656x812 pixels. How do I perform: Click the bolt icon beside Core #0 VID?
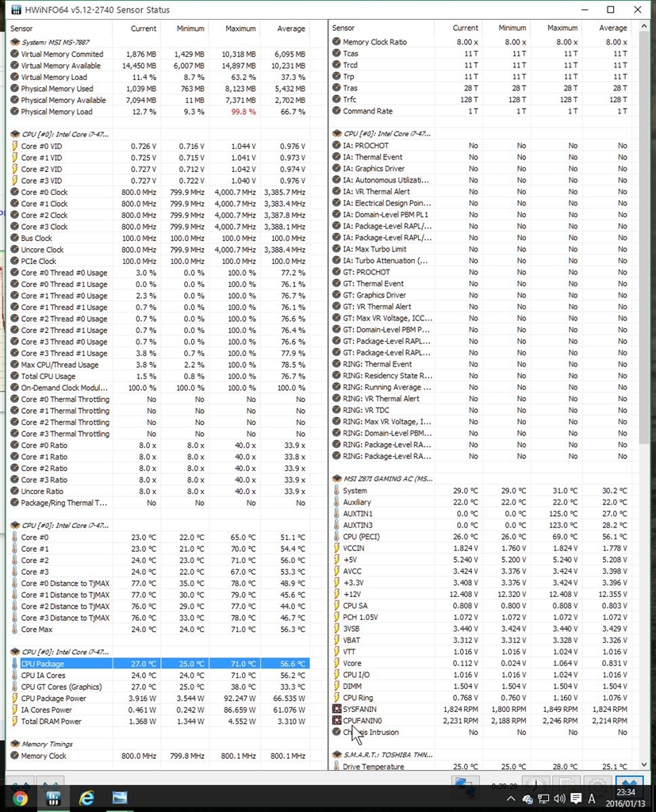(x=15, y=146)
